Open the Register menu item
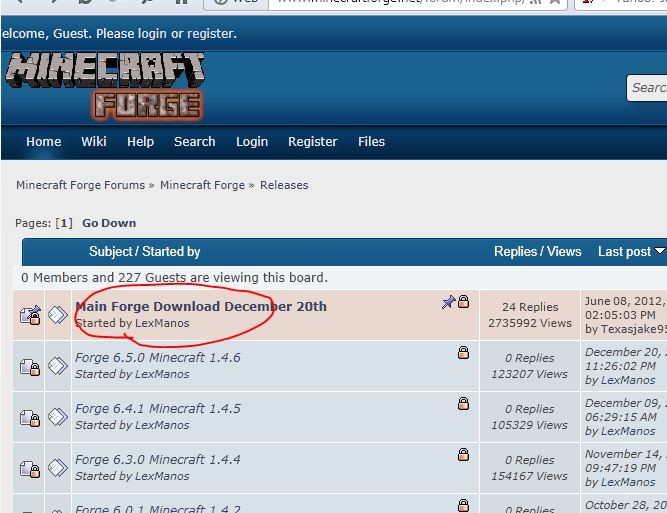Viewport: 667px width, 513px height. [x=313, y=142]
